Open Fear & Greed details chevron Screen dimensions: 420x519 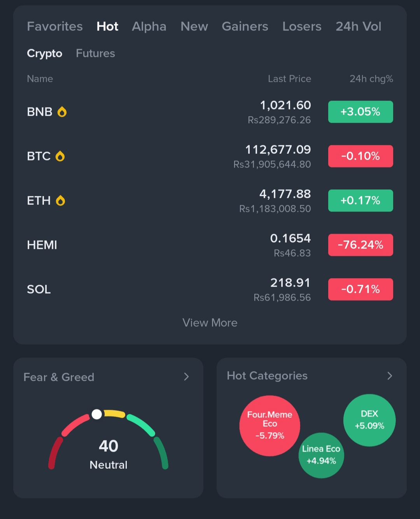pyautogui.click(x=186, y=377)
